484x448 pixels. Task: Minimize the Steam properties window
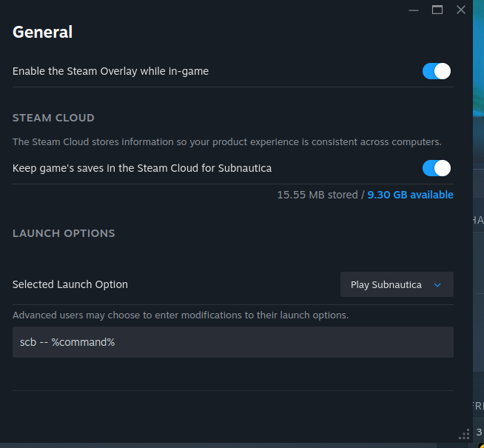pyautogui.click(x=413, y=10)
